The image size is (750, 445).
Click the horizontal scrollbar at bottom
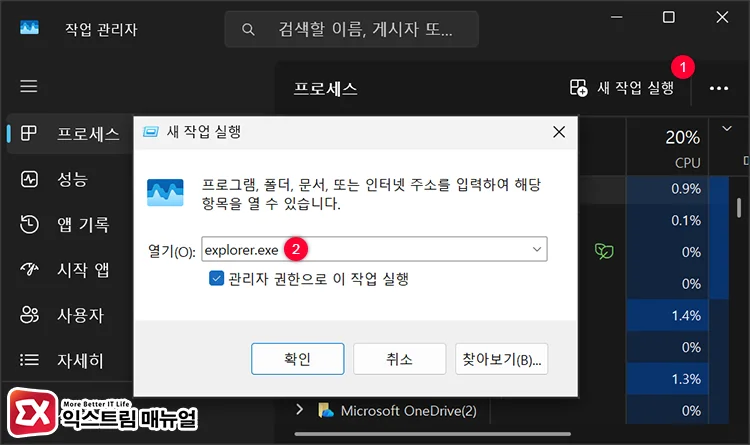click(x=432, y=434)
